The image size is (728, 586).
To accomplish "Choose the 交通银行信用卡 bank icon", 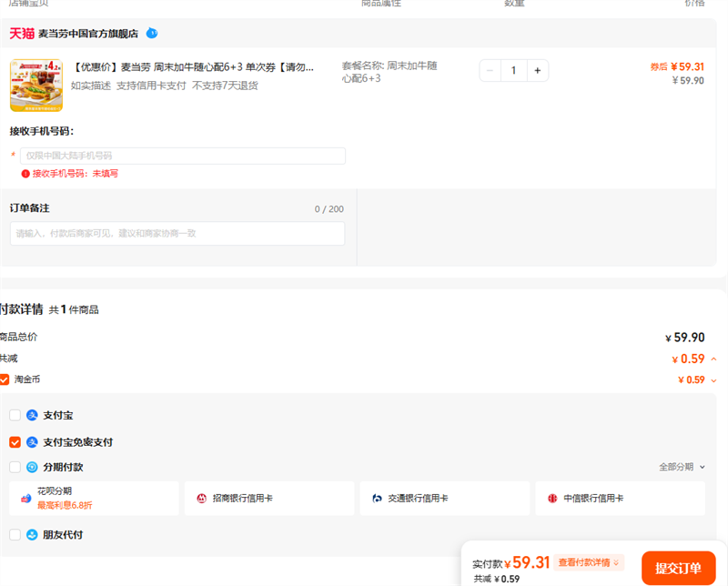I will [x=377, y=499].
